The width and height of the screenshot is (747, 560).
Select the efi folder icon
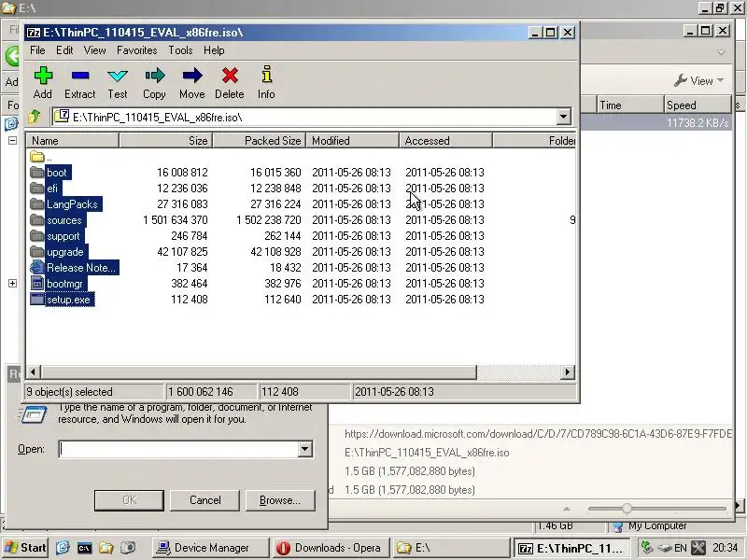pos(37,189)
